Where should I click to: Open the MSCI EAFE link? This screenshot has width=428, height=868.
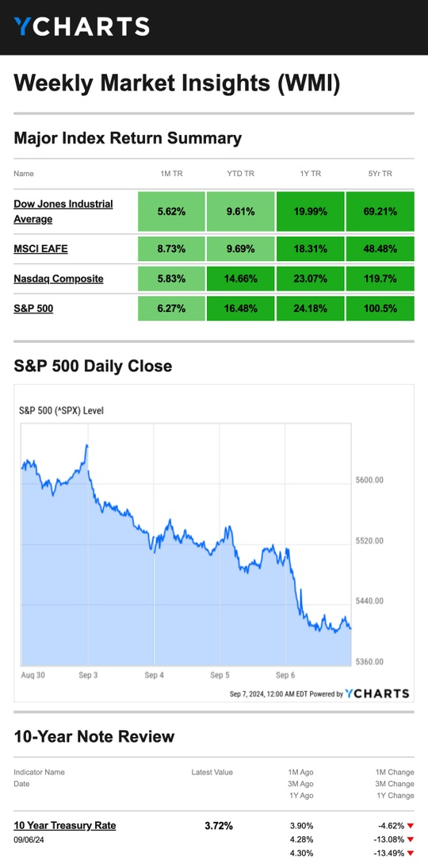point(41,249)
